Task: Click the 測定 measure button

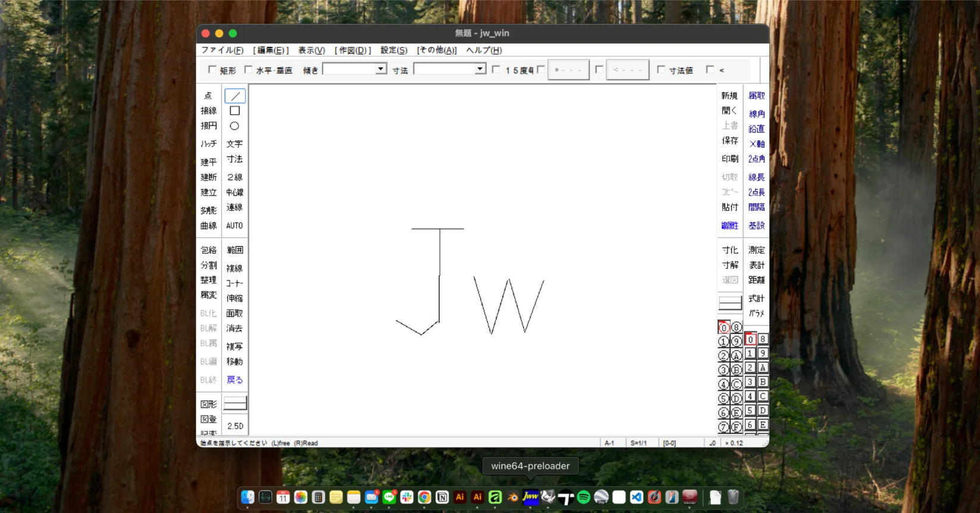Action: point(757,250)
